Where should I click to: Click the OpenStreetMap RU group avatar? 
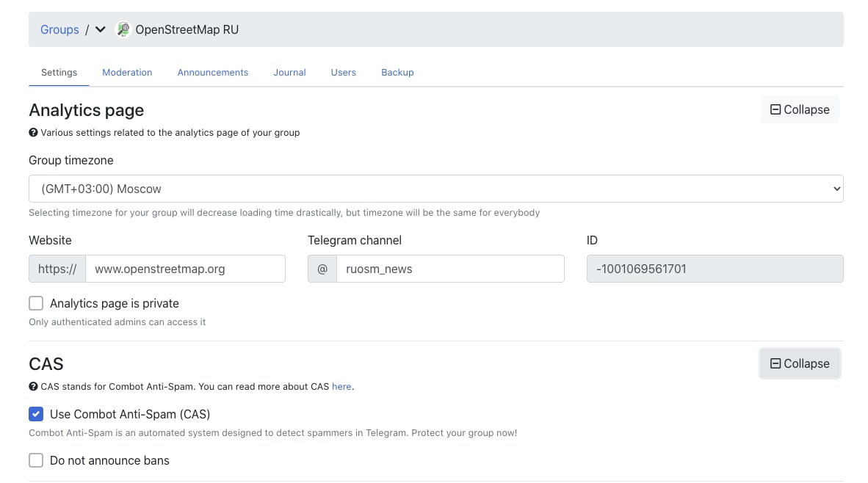pos(123,29)
